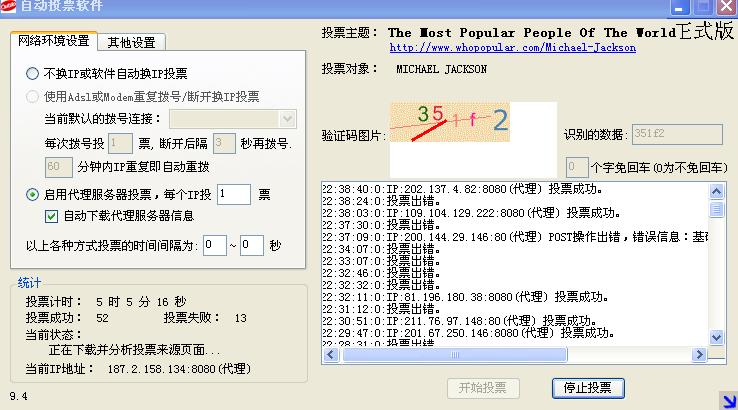Select log entry for IP 200.144.29.146:80

coord(515,237)
